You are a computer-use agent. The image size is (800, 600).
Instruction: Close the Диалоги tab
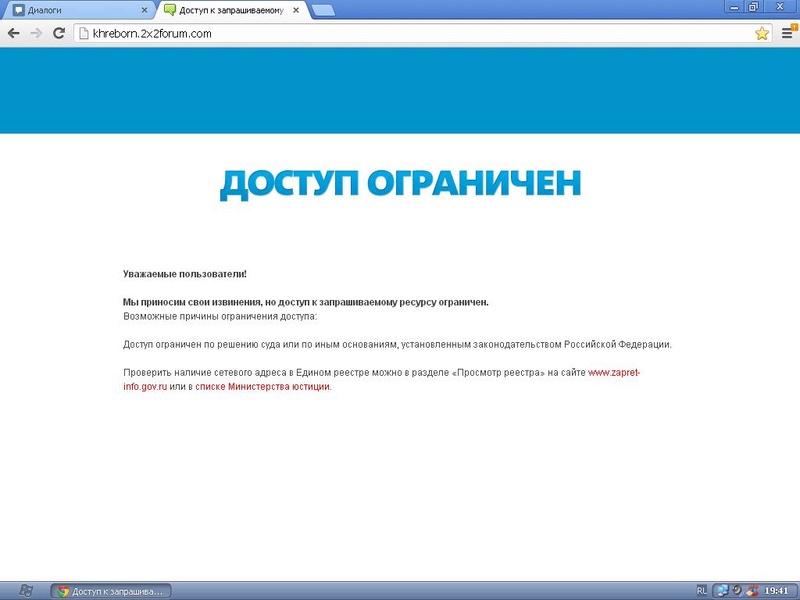pos(144,10)
